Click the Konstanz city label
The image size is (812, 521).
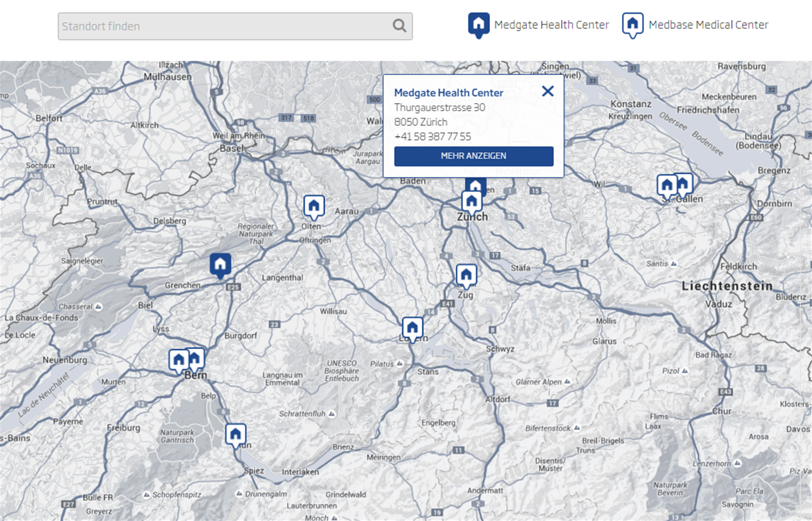pos(630,104)
